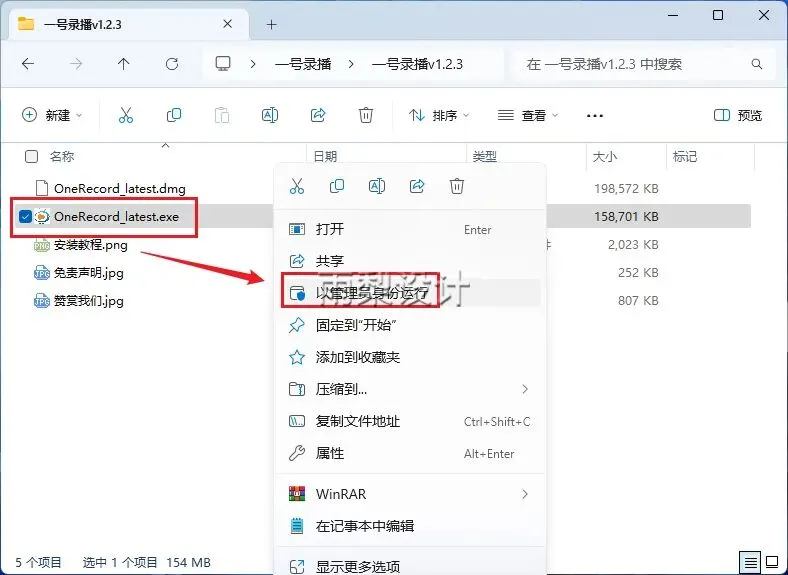
Task: Uncheck the OneRecord_latest.exe checkbox
Action: click(x=25, y=217)
